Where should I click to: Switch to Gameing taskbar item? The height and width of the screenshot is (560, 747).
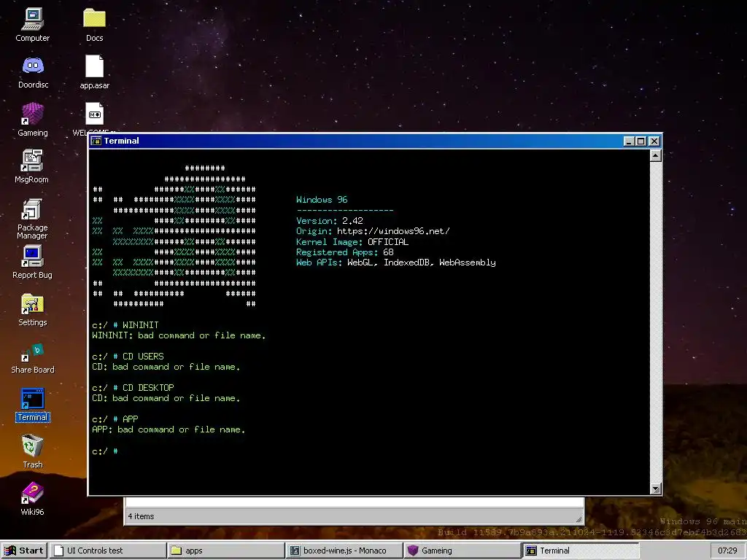[x=462, y=551]
